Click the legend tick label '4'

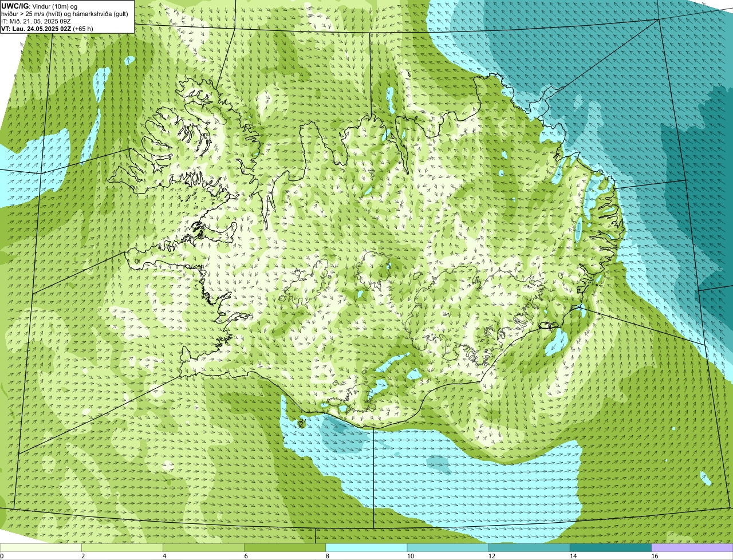point(164,556)
